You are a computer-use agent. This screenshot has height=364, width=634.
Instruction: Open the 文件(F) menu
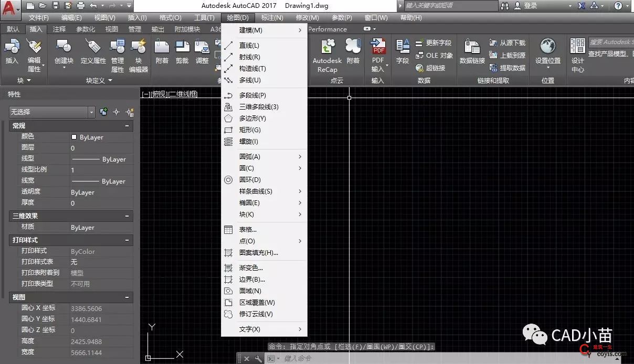[x=39, y=18]
